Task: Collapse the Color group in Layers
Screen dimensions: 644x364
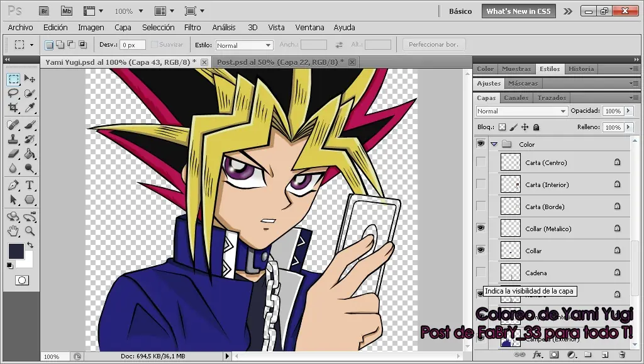Action: pyautogui.click(x=494, y=144)
